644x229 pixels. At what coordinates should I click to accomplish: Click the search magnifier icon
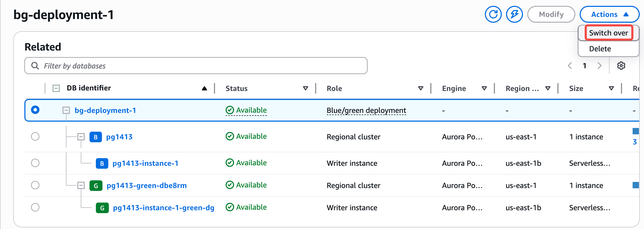click(x=35, y=66)
